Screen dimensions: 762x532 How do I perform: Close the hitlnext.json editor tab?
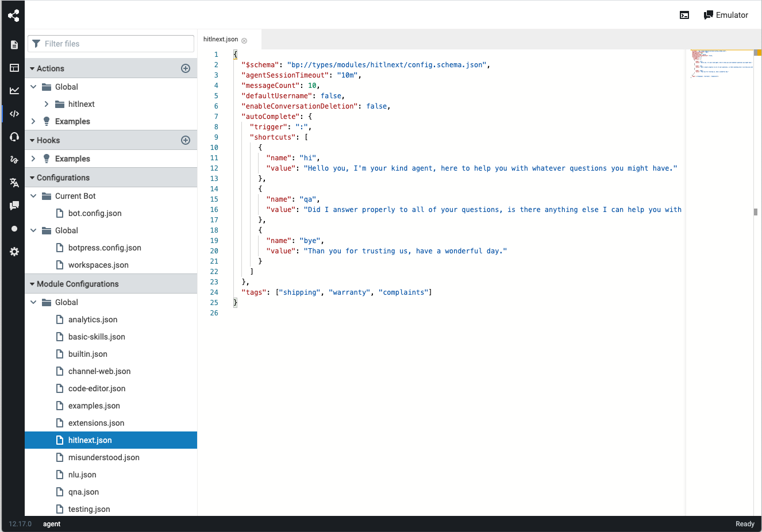click(x=244, y=40)
